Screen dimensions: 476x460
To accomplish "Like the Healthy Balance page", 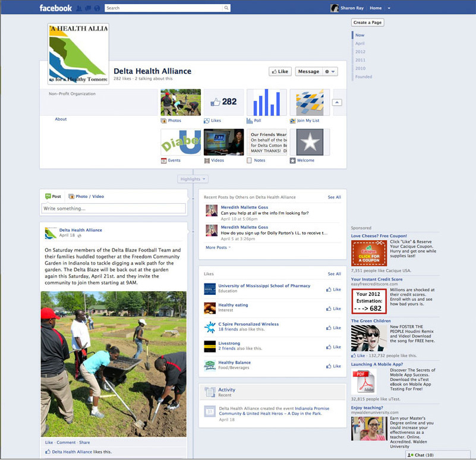I will [333, 366].
